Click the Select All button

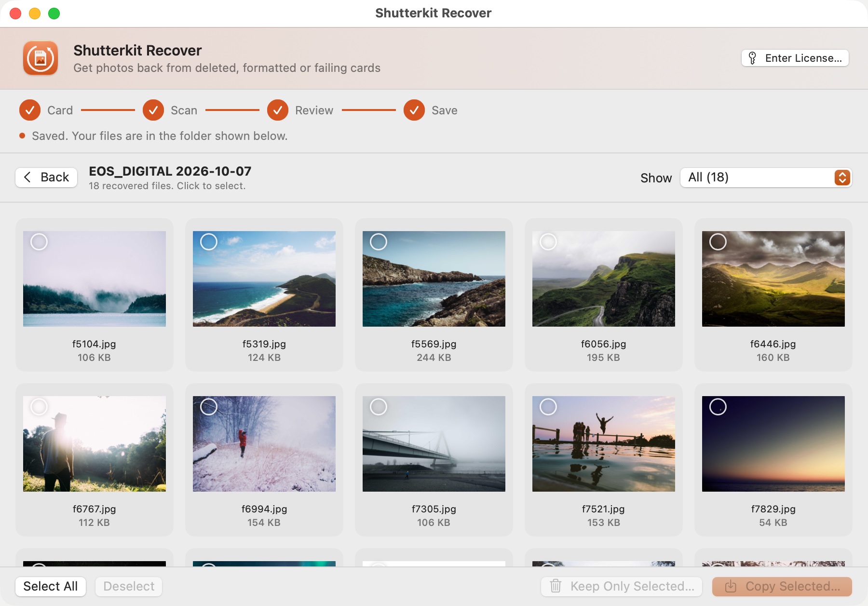(51, 586)
